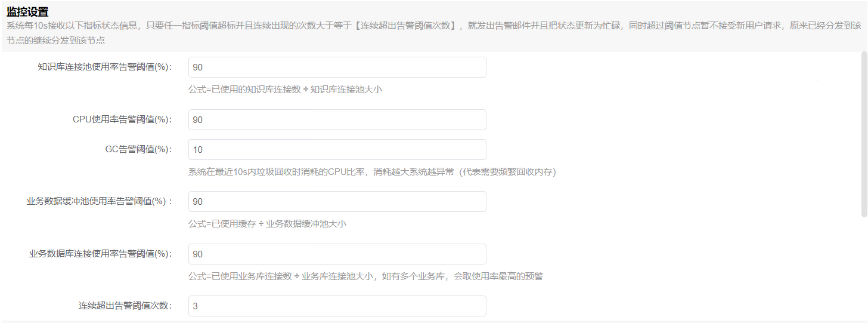Viewport: 868px width, 323px height.
Task: Click hint 公式=已使用业务库连接数 ÷ 业务库连接池大小
Action: point(365,276)
